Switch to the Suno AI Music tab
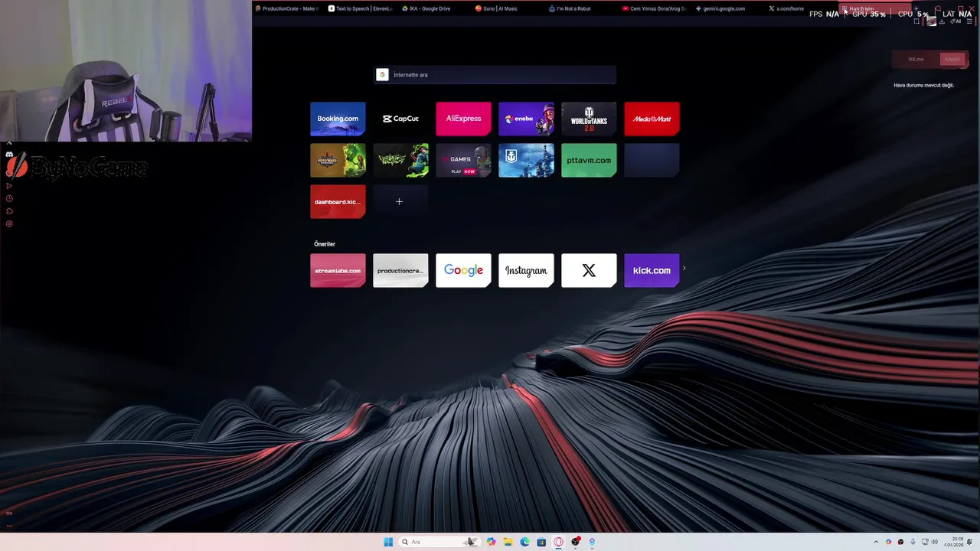Viewport: 980px width, 551px height. (507, 8)
